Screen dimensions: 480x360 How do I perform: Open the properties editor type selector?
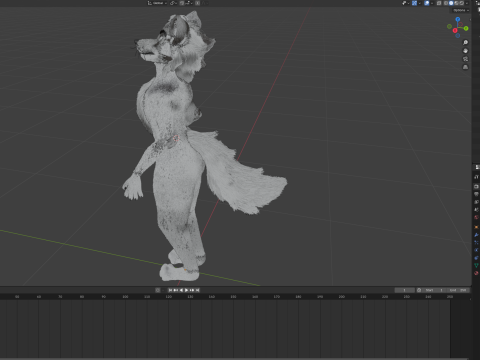477,167
